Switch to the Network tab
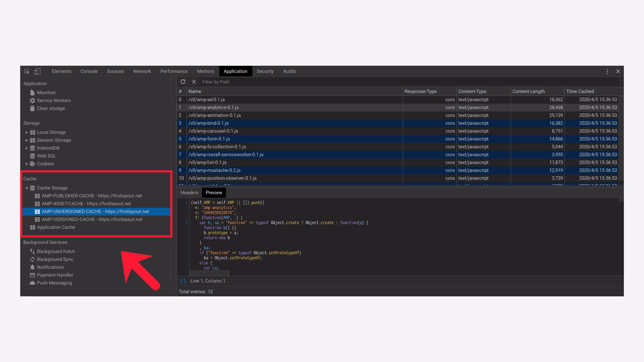This screenshot has width=644, height=362. point(142,71)
